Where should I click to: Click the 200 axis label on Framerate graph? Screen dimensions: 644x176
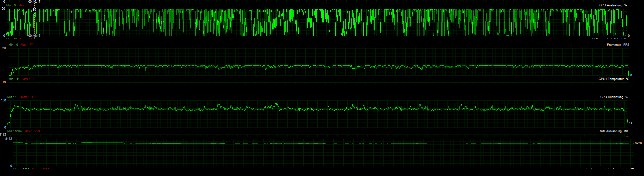tap(5, 48)
